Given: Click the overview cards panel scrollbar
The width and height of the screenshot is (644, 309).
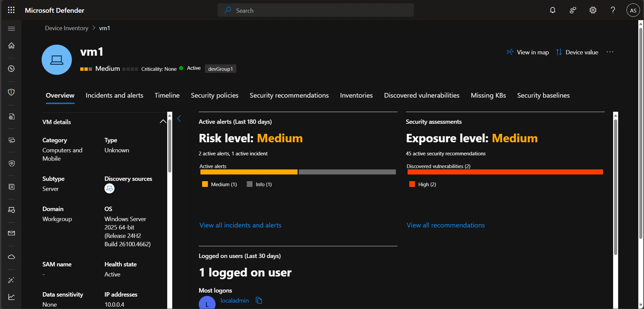Looking at the screenshot, I should coord(615,187).
